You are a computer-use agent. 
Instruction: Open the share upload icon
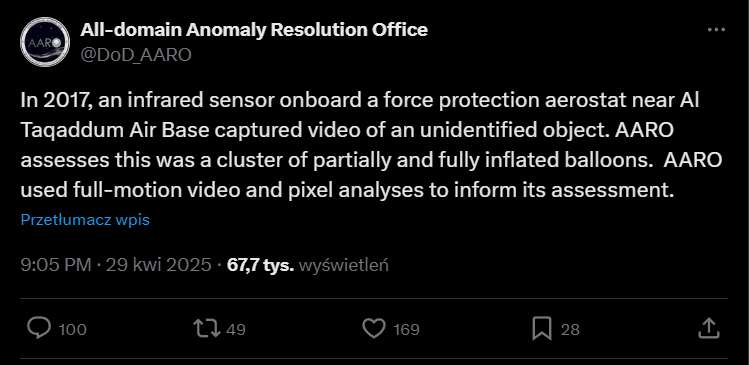(709, 328)
